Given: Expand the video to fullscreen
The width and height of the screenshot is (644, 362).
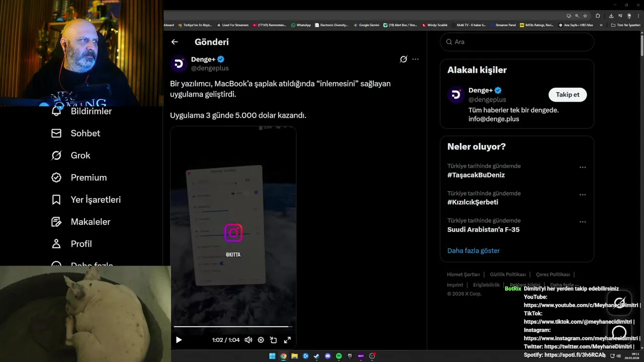Looking at the screenshot, I should pyautogui.click(x=287, y=340).
